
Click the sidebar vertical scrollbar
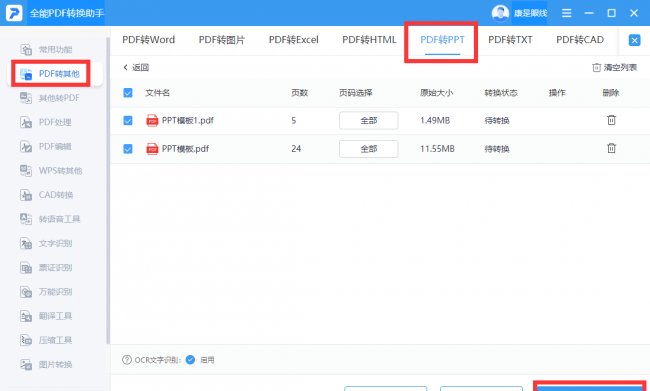tap(108, 191)
